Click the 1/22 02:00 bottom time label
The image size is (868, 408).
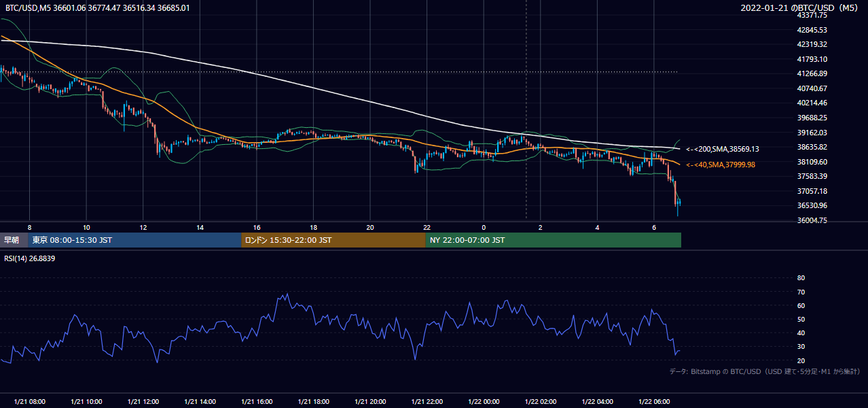click(x=540, y=402)
